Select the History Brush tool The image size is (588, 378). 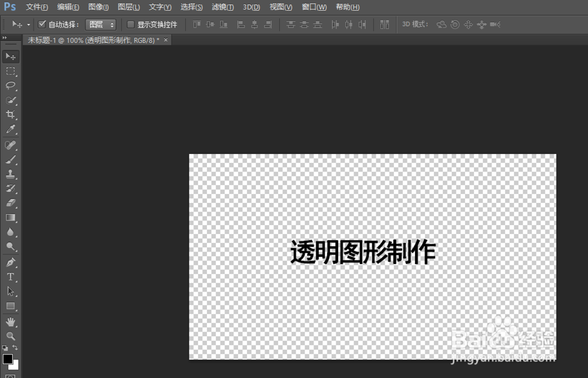(11, 189)
